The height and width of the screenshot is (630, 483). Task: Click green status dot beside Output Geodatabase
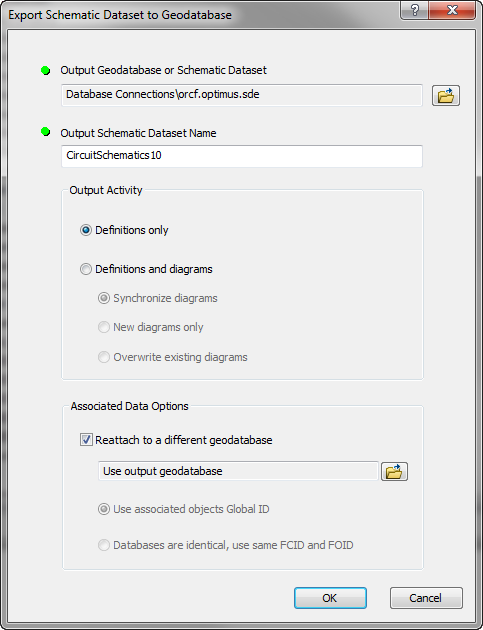point(46,71)
